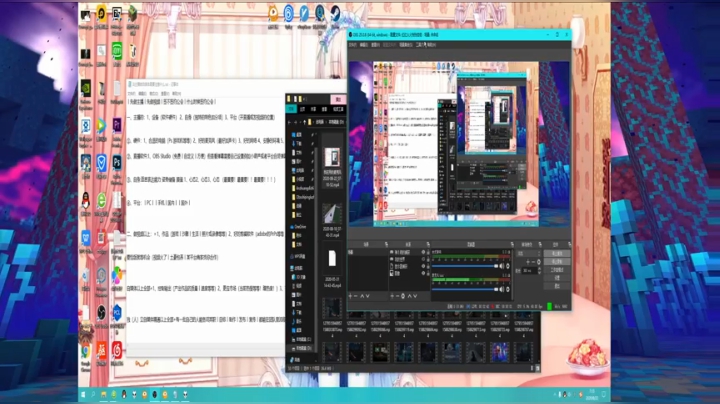The width and height of the screenshot is (720, 404).
Task: Open the File menu in the Notepad window
Action: [x=132, y=94]
